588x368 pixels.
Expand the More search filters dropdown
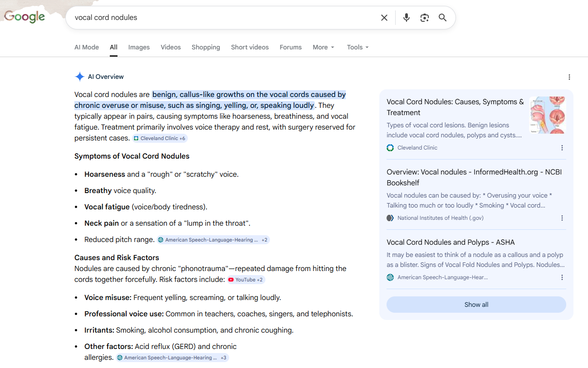323,47
